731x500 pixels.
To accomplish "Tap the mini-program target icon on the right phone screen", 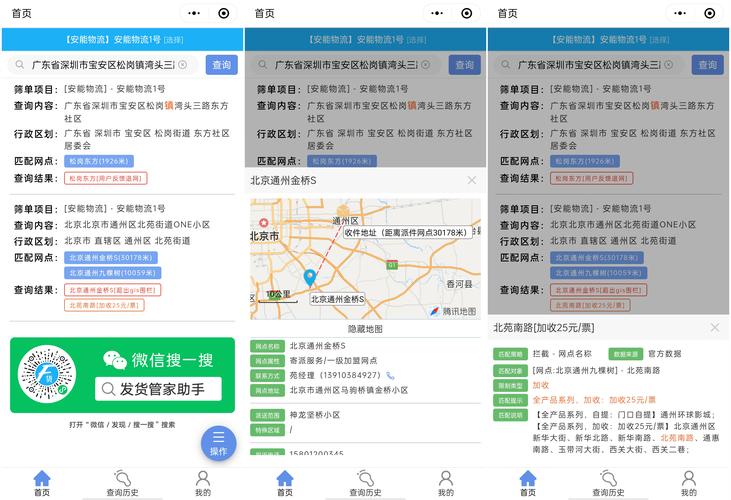I will (710, 14).
